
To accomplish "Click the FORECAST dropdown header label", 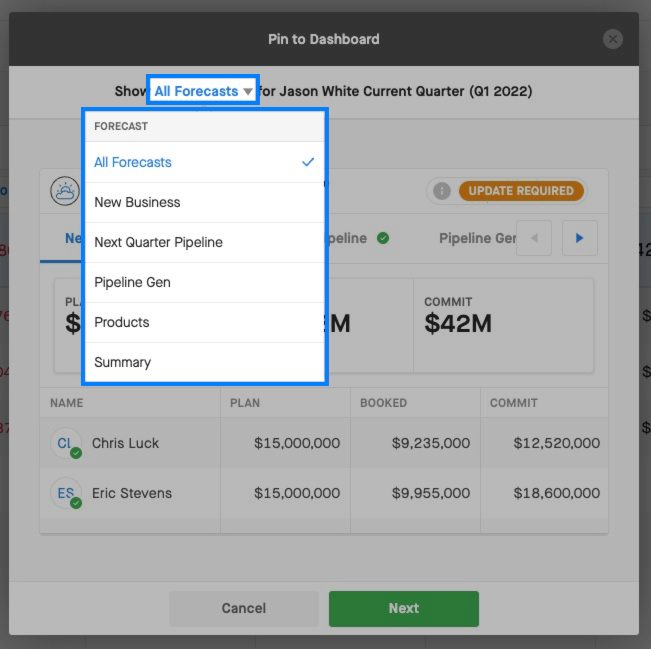I will 121,126.
